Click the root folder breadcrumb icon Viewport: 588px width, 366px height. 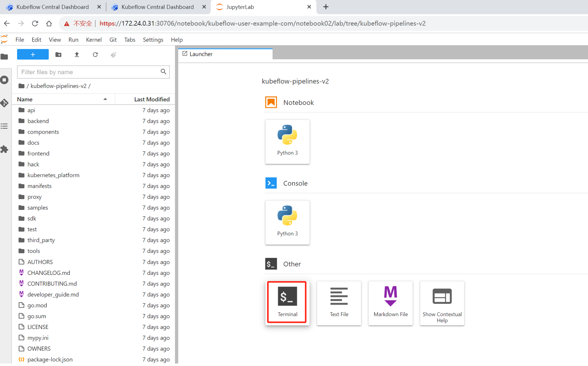(x=21, y=86)
